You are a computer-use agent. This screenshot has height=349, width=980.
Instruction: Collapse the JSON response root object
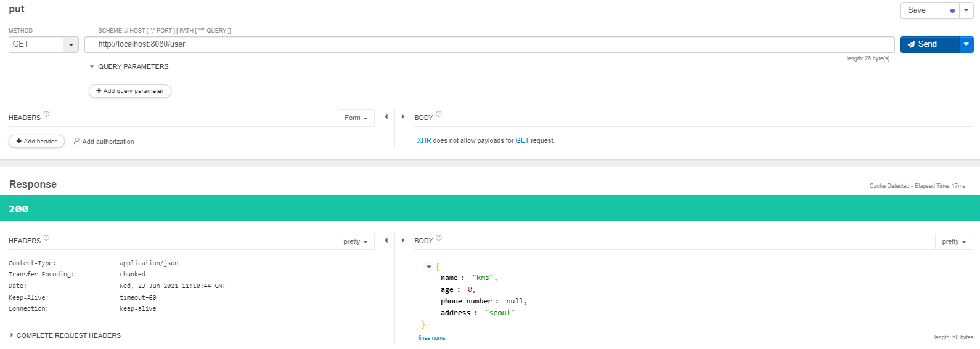[x=428, y=267]
